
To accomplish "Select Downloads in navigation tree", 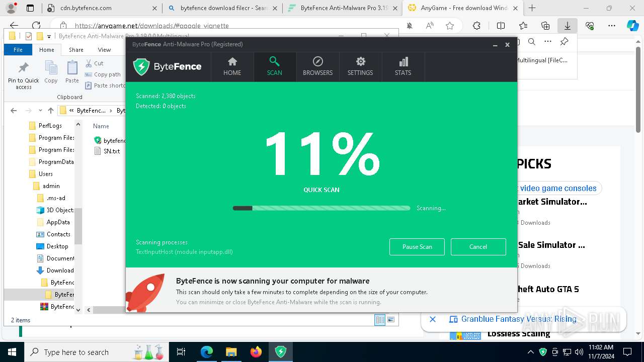I will pos(55,270).
